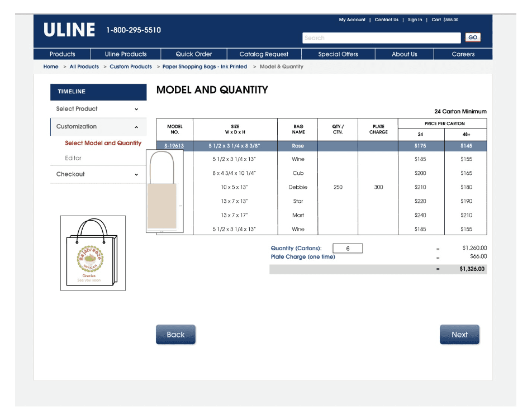Screen dimensions: 532x419
Task: Click the Contact Us link
Action: [x=387, y=20]
